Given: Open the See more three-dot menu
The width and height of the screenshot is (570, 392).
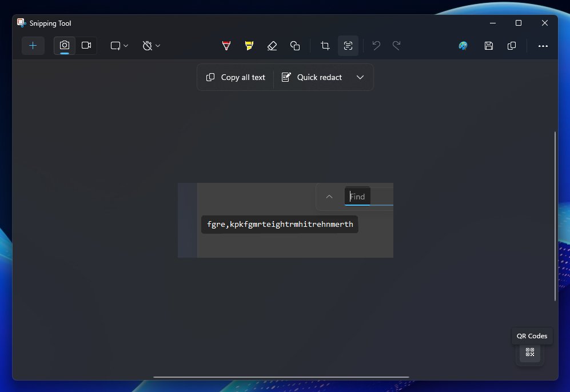Looking at the screenshot, I should click(543, 46).
